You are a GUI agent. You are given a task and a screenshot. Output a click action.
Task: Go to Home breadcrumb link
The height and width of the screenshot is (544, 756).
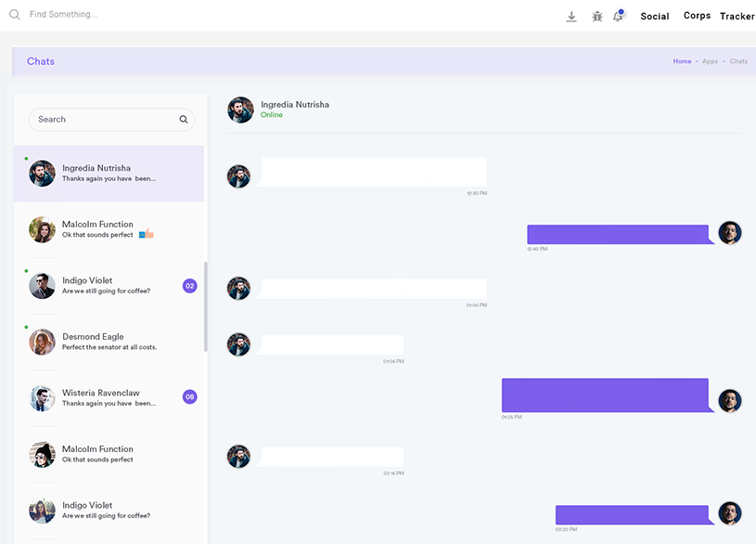[682, 61]
